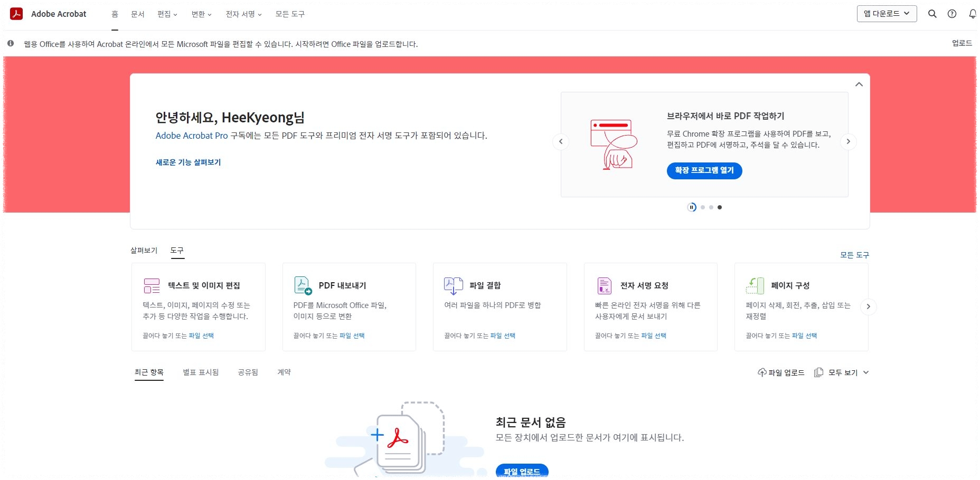The height and width of the screenshot is (480, 980).
Task: Click the e-signature request tool icon
Action: point(604,285)
